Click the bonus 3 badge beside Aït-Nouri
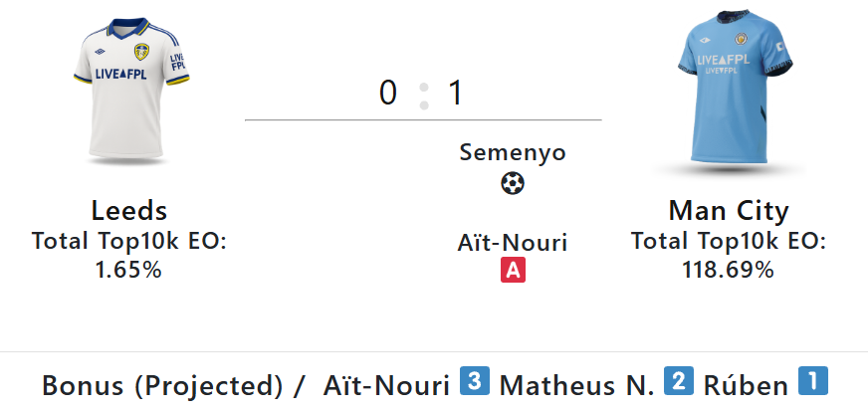The width and height of the screenshot is (868, 413). tap(475, 382)
